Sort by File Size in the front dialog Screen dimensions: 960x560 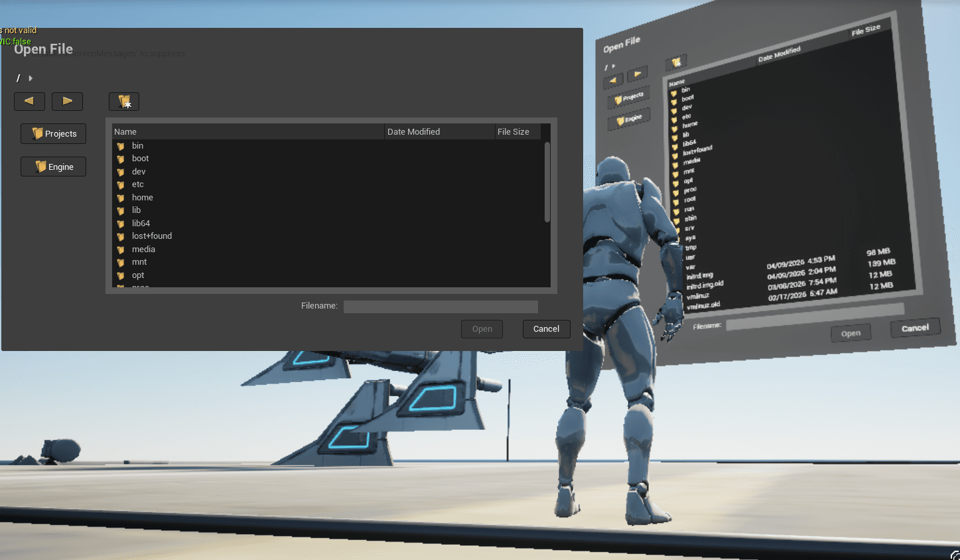click(x=518, y=131)
